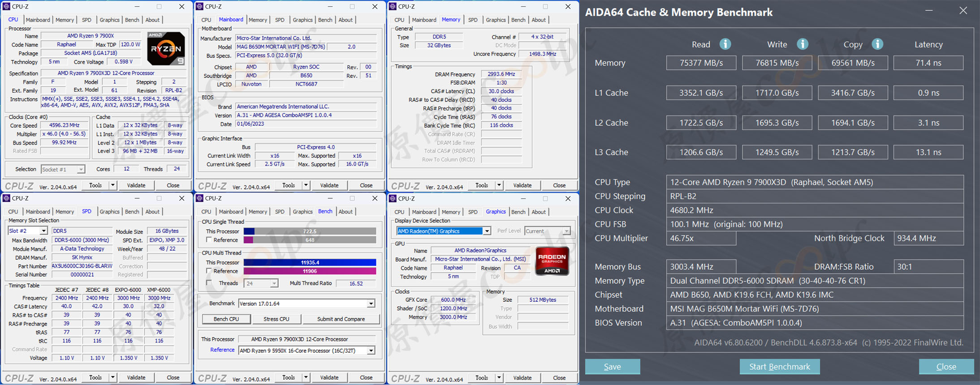Open Tools dropdown arrow in the CPU tab window

click(x=113, y=185)
